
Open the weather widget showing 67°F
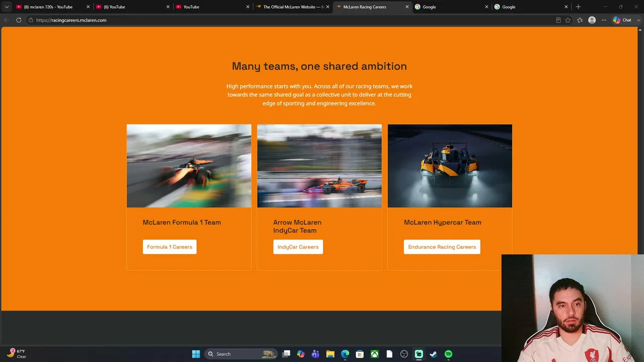click(16, 354)
